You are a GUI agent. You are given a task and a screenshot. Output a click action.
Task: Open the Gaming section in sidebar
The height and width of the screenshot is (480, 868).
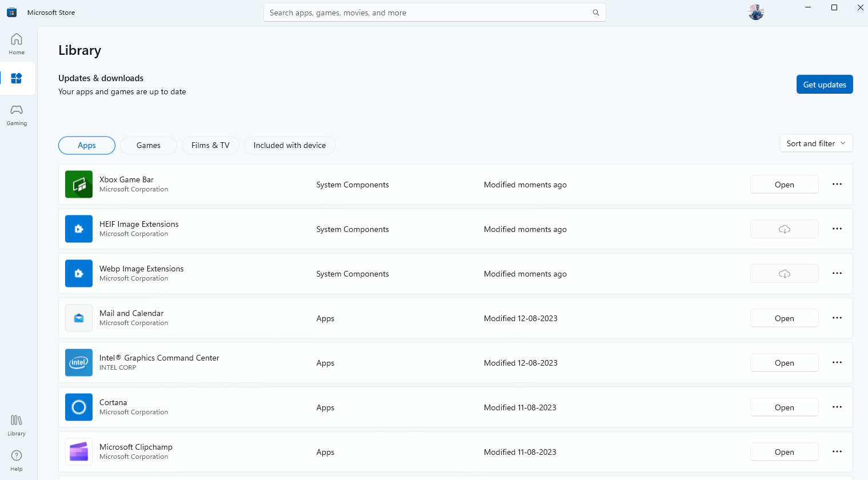(x=17, y=115)
